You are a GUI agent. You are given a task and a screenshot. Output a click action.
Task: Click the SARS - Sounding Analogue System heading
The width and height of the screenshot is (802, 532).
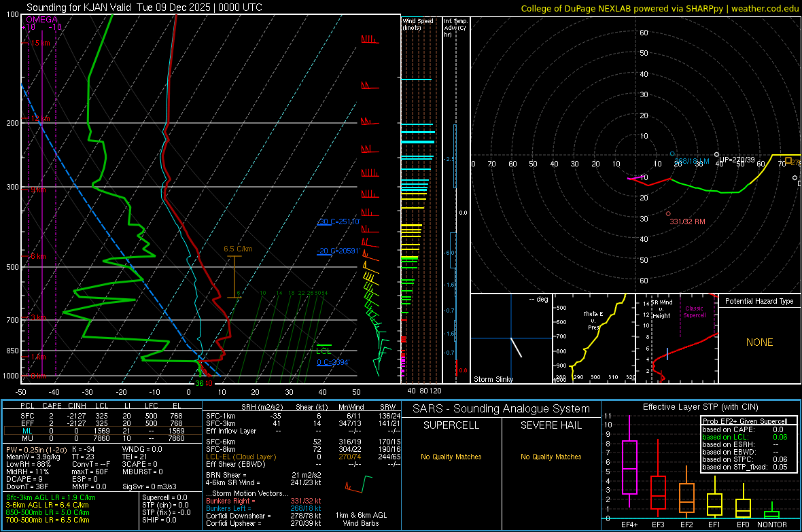501,408
